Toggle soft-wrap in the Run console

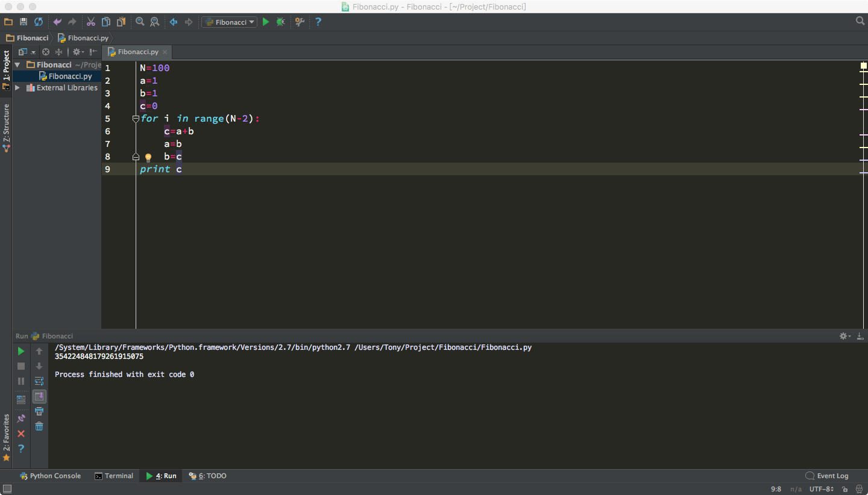pyautogui.click(x=39, y=381)
